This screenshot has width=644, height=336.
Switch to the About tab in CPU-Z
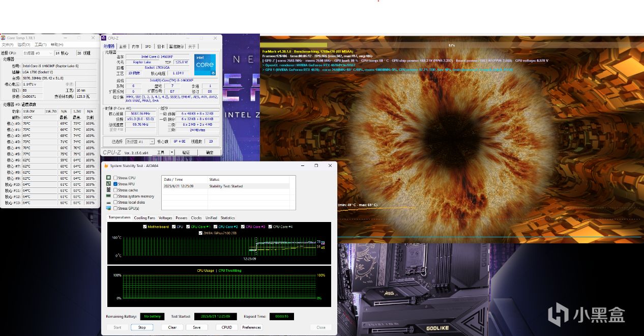(192, 46)
